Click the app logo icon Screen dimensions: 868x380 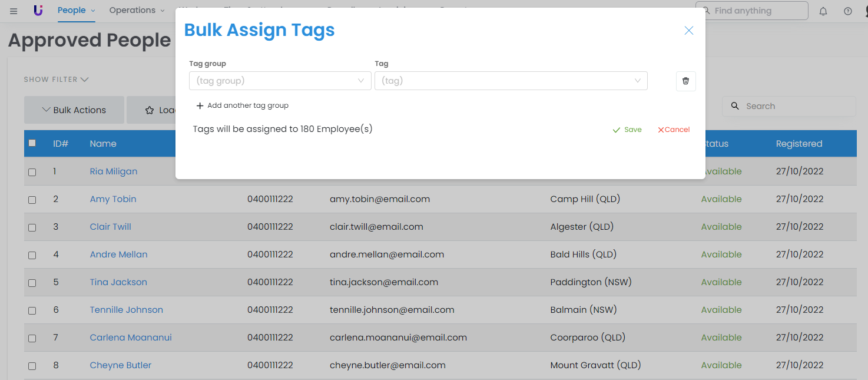(x=38, y=11)
